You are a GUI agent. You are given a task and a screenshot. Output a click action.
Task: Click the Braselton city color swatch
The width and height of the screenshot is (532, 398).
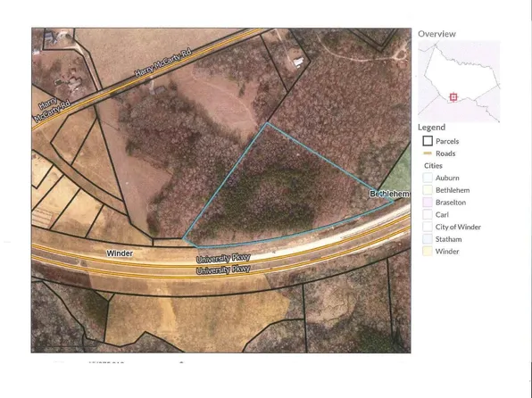point(428,203)
